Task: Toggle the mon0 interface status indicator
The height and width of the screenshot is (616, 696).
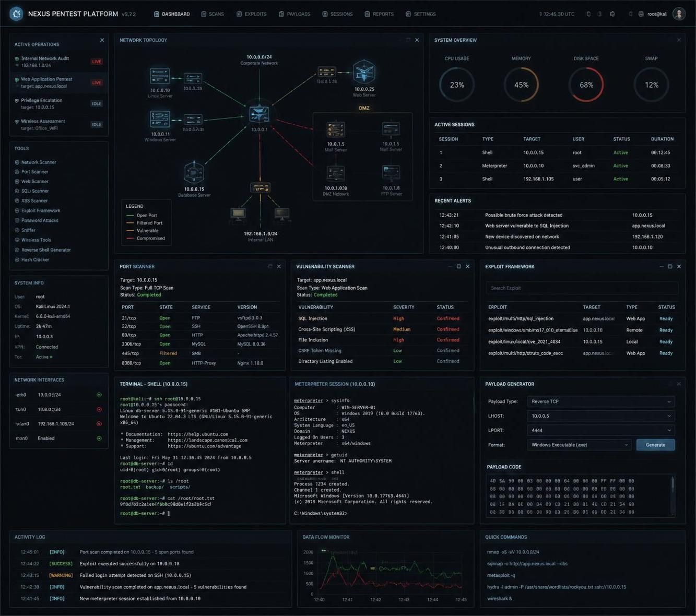Action: tap(99, 439)
